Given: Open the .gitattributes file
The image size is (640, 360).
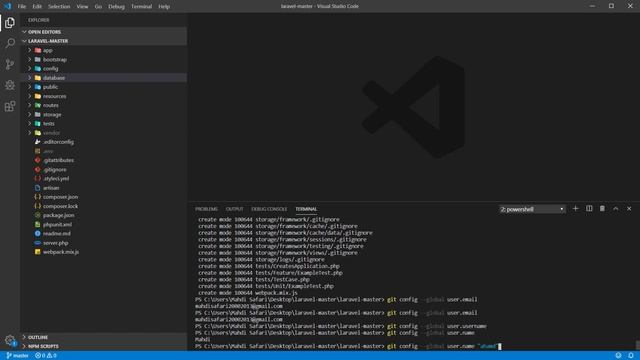Looking at the screenshot, I should tap(104, 160).
